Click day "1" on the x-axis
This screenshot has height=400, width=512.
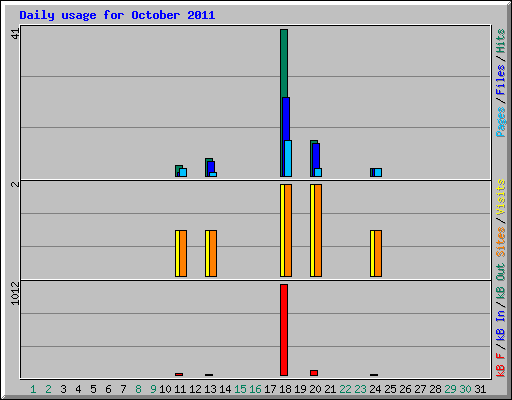pos(33,389)
